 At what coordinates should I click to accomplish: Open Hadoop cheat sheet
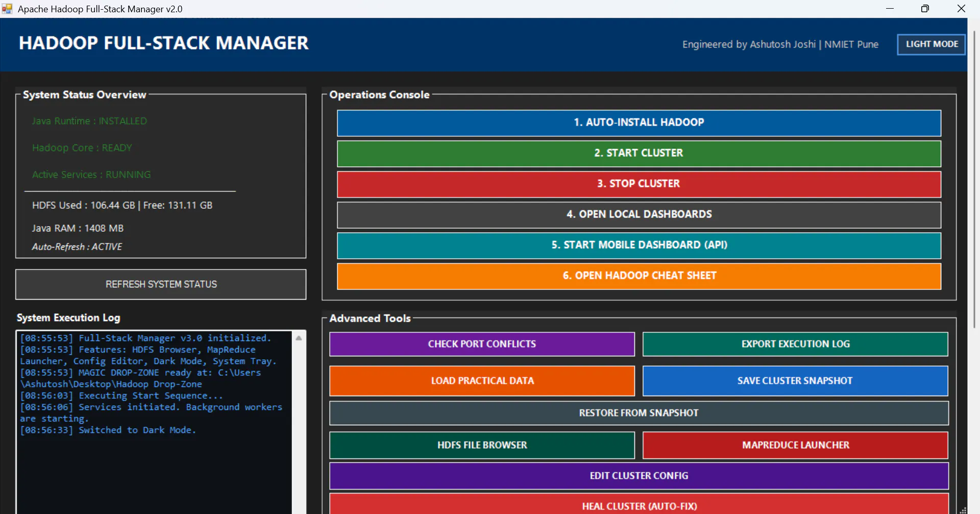639,276
